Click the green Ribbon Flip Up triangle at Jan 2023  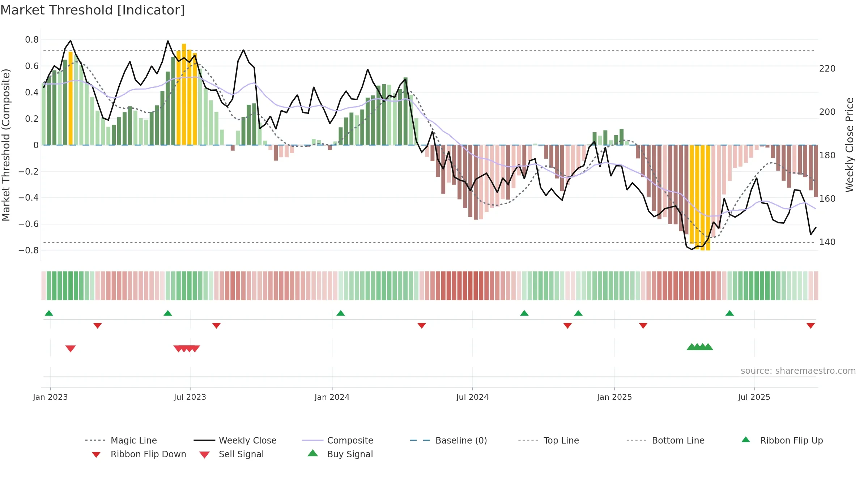49,313
